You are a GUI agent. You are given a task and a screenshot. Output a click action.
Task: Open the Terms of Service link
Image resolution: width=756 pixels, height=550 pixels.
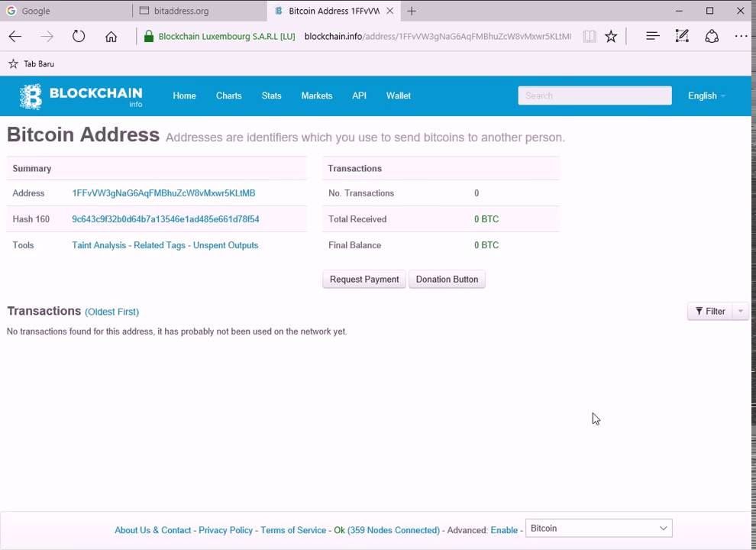[x=293, y=530]
